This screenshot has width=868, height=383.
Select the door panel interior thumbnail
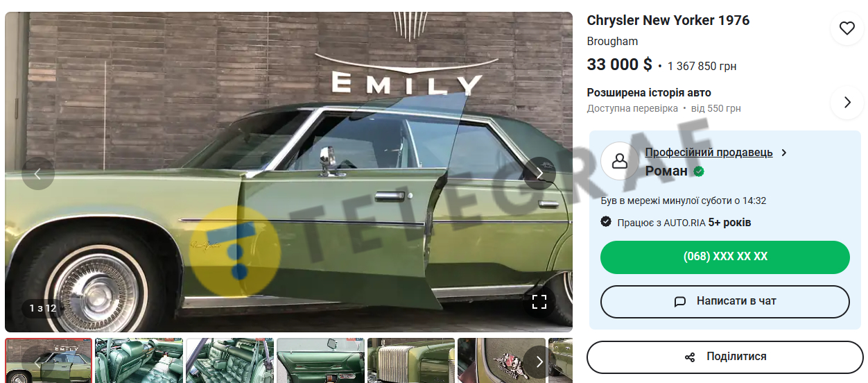[320, 361]
